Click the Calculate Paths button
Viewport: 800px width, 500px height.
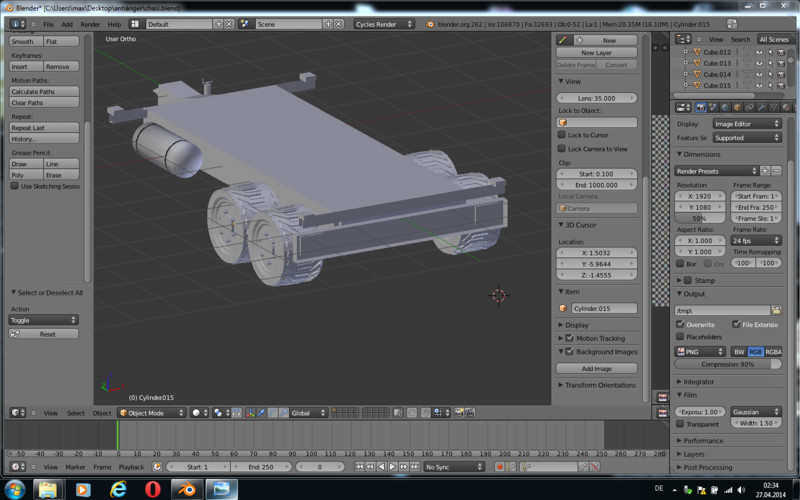(44, 91)
